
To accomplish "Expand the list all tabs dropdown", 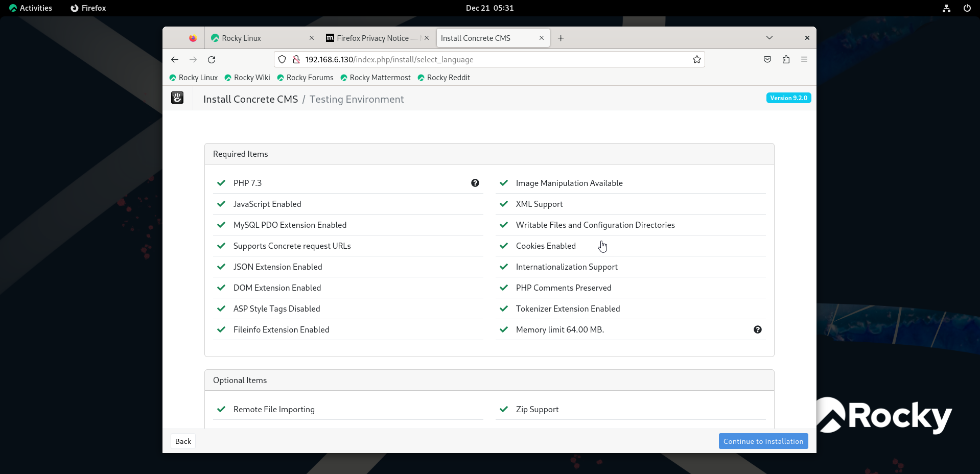I will pos(769,38).
